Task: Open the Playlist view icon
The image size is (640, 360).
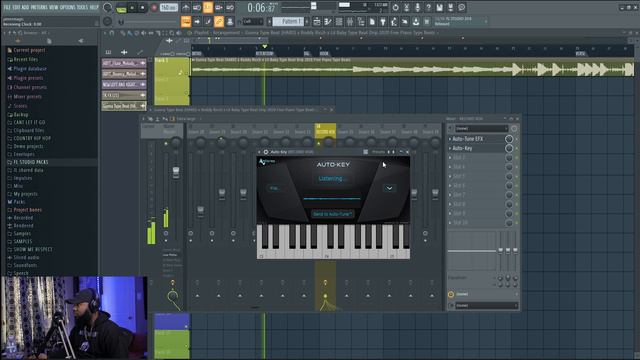Action: (x=317, y=22)
